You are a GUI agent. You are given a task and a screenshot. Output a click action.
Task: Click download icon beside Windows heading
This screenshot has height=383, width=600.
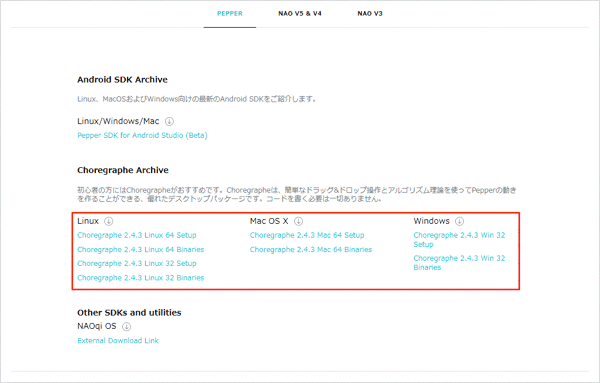(460, 221)
